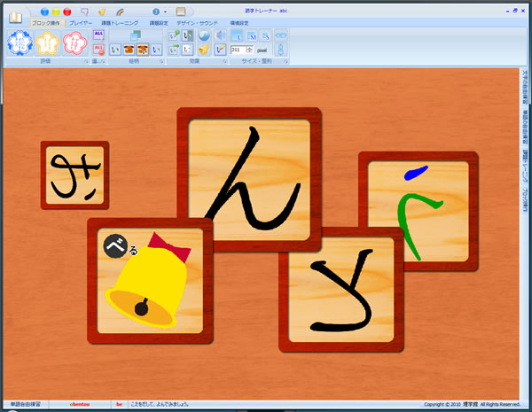Open the quick access toolbar dropdown arrow
532x412 pixels.
166,12
